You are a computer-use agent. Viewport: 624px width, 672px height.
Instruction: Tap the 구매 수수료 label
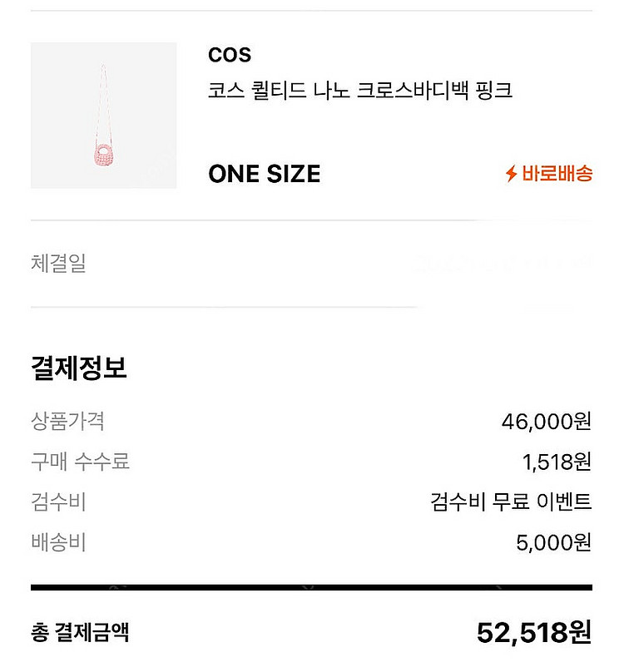click(80, 462)
